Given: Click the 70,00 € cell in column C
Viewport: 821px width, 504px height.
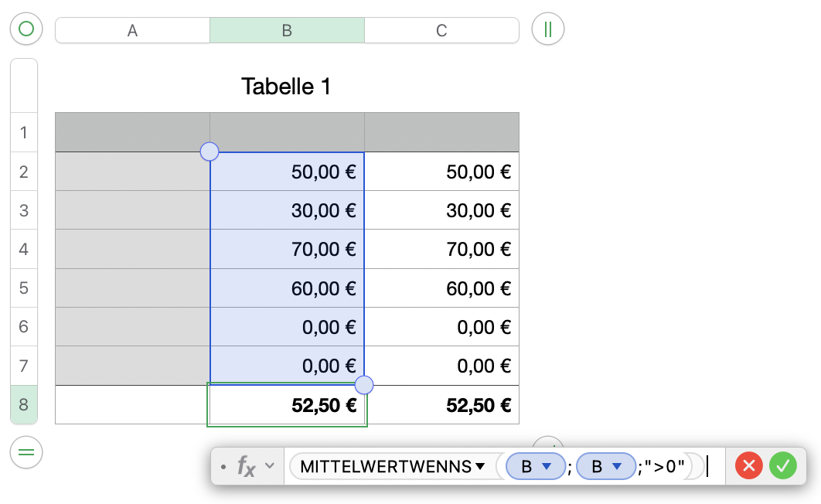Looking at the screenshot, I should point(441,249).
